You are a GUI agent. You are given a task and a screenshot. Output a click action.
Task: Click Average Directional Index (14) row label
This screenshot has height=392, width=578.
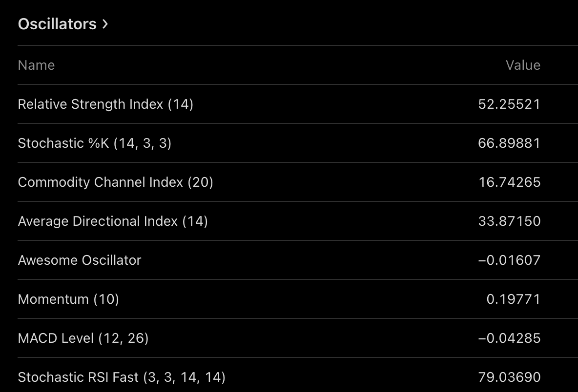tap(113, 221)
